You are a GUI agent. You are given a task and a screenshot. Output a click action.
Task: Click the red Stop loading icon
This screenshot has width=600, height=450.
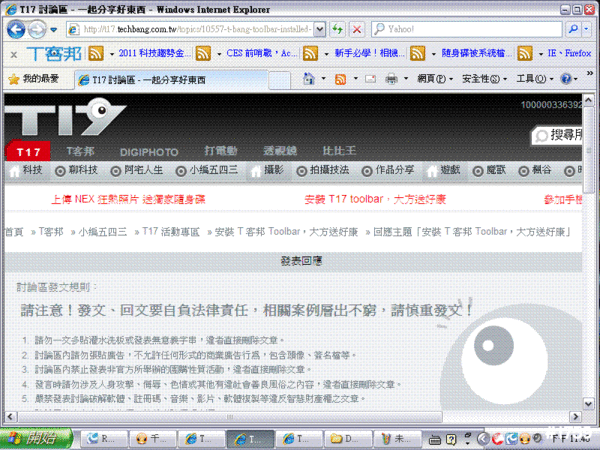click(x=357, y=29)
